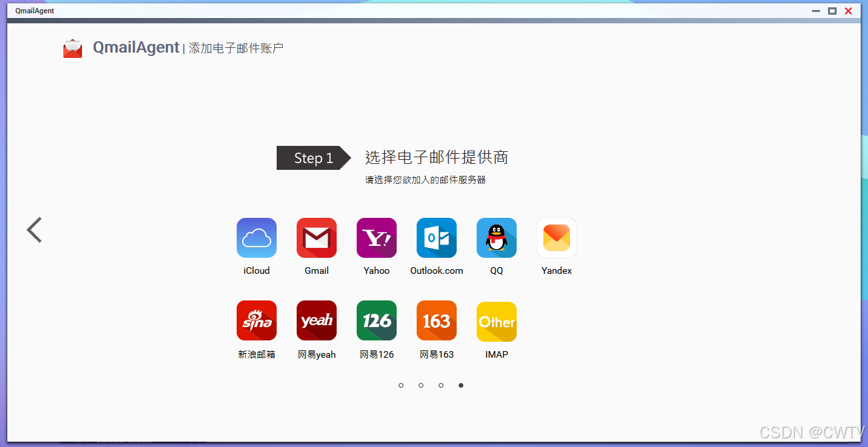Click the Gmail text label
The image size is (868, 447).
click(317, 270)
